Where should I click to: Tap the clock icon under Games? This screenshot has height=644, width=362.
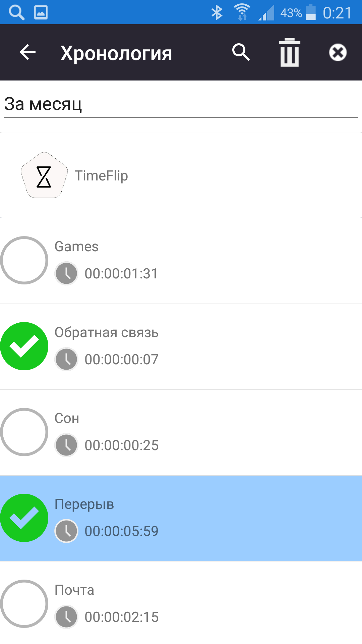point(66,273)
